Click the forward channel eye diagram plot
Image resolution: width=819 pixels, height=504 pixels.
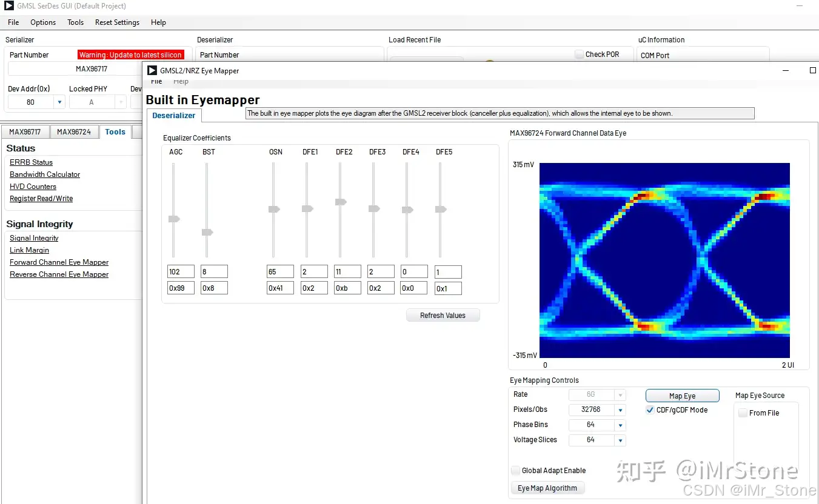click(x=664, y=260)
